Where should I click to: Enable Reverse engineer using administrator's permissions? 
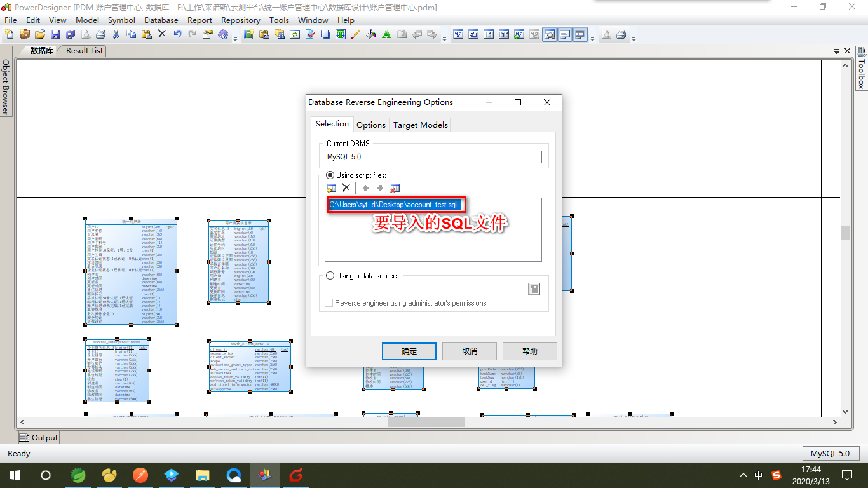pyautogui.click(x=329, y=303)
